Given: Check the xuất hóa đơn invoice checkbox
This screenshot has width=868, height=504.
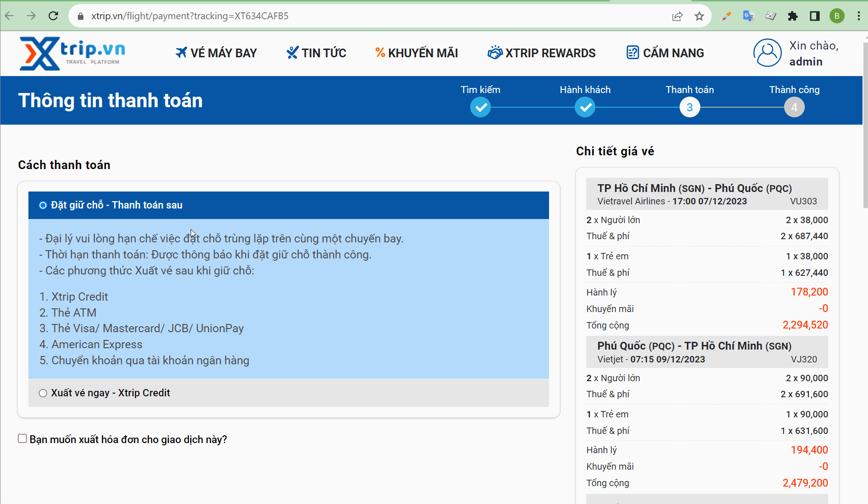Looking at the screenshot, I should (x=22, y=438).
